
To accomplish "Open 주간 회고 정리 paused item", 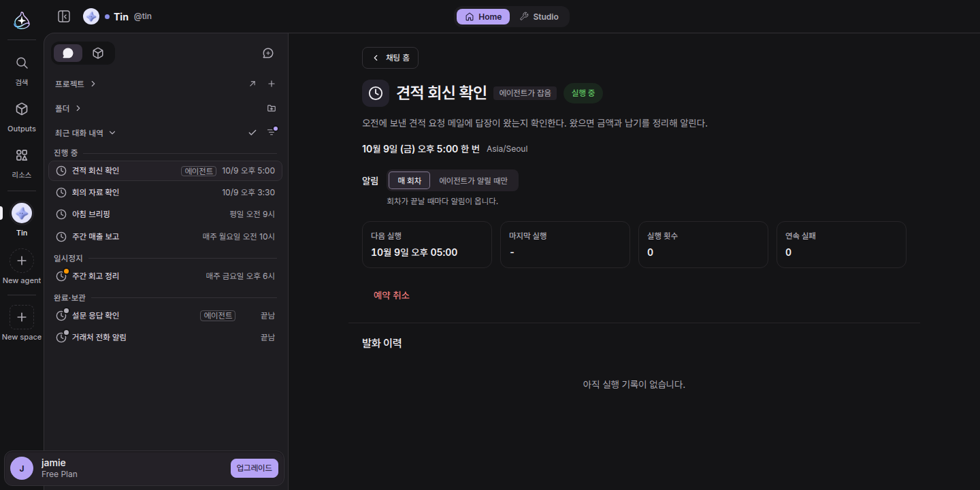I will tap(165, 276).
